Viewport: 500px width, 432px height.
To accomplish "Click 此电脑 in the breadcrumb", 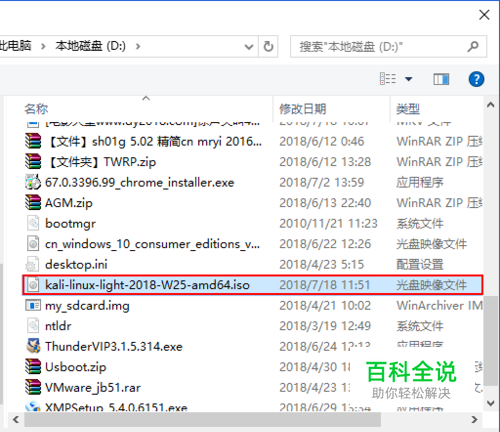I will pyautogui.click(x=15, y=46).
